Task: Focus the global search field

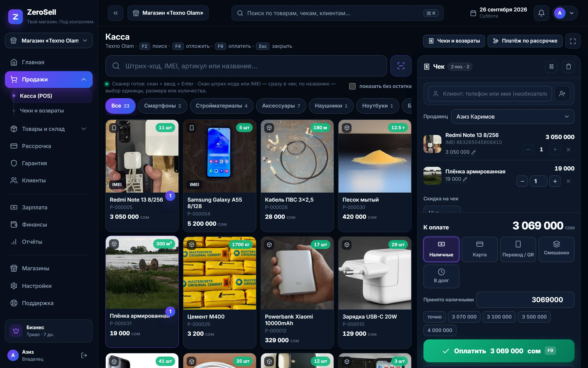Action: point(337,13)
